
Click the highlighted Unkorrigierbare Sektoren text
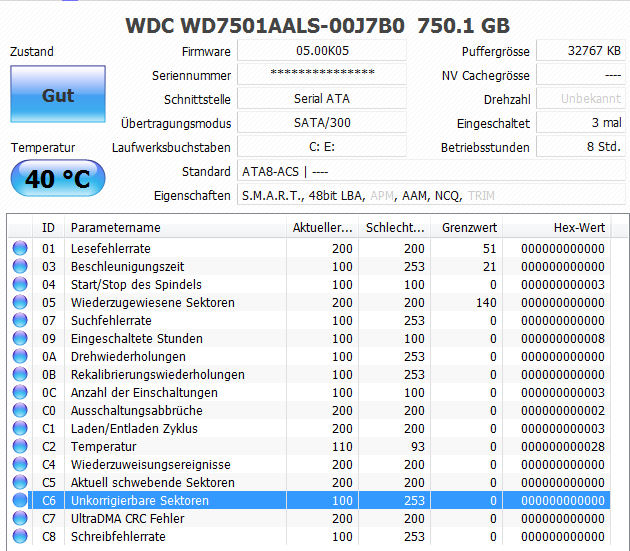140,501
